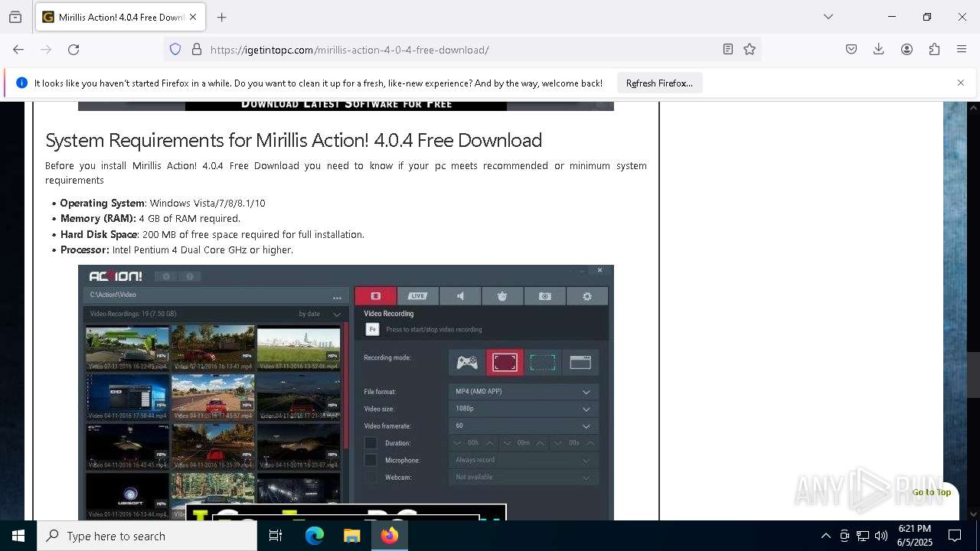Click the Memory (RAM) requirement line
The height and width of the screenshot is (551, 980).
150,218
